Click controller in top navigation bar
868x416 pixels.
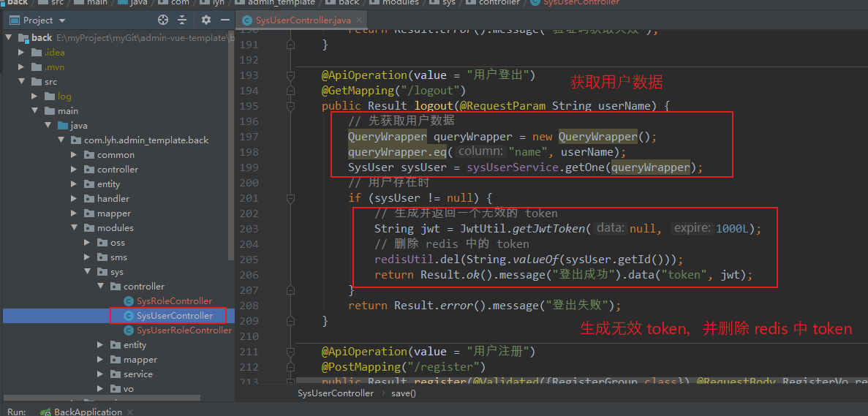499,3
